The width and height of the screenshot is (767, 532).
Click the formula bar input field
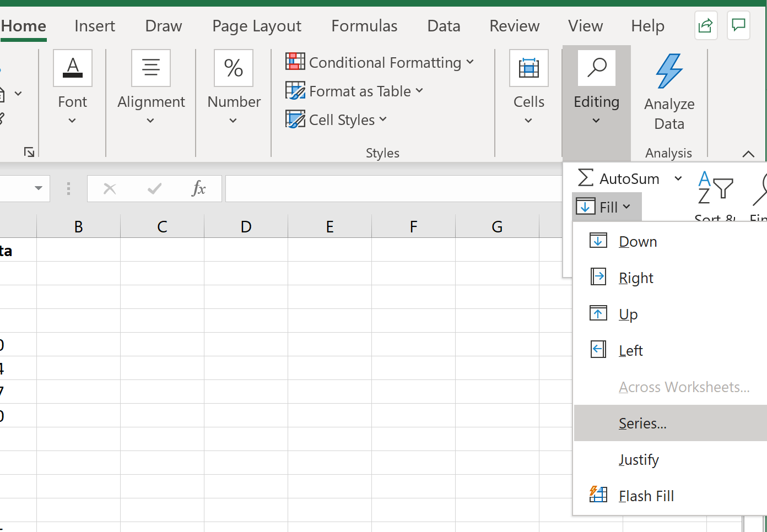pyautogui.click(x=393, y=188)
